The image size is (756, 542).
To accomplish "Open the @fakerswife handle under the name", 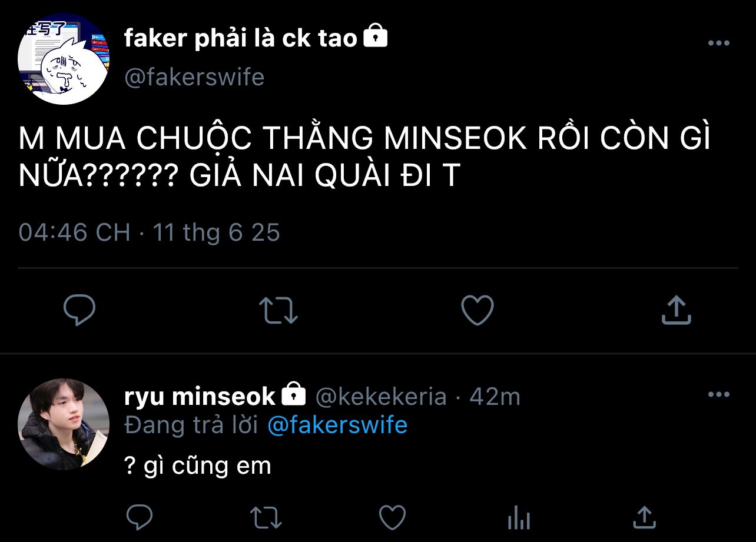I will [194, 77].
